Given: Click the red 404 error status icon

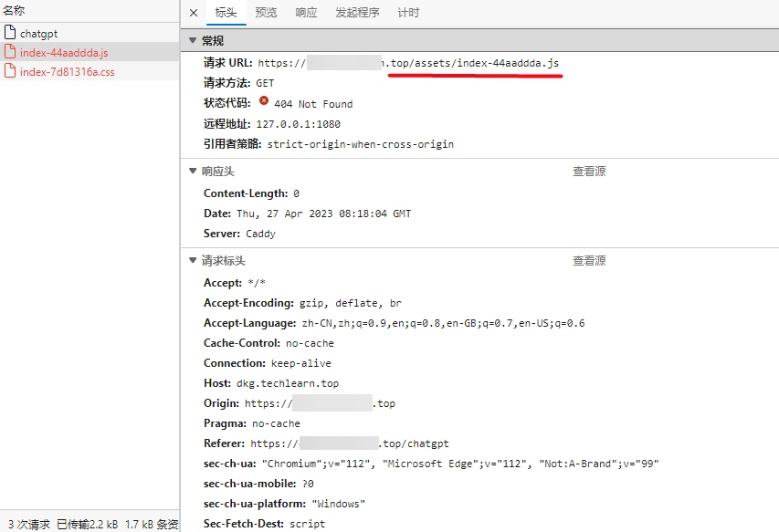Looking at the screenshot, I should click(264, 101).
